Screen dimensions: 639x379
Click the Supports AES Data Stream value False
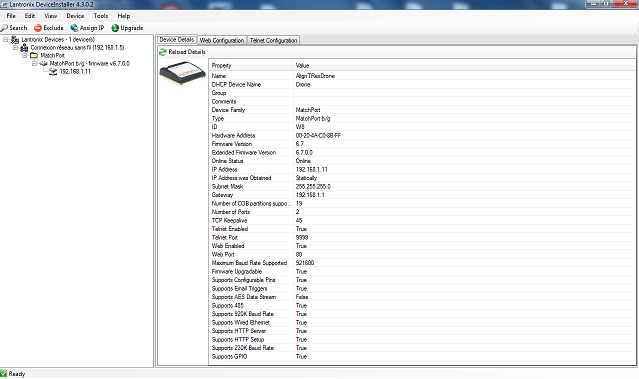302,297
